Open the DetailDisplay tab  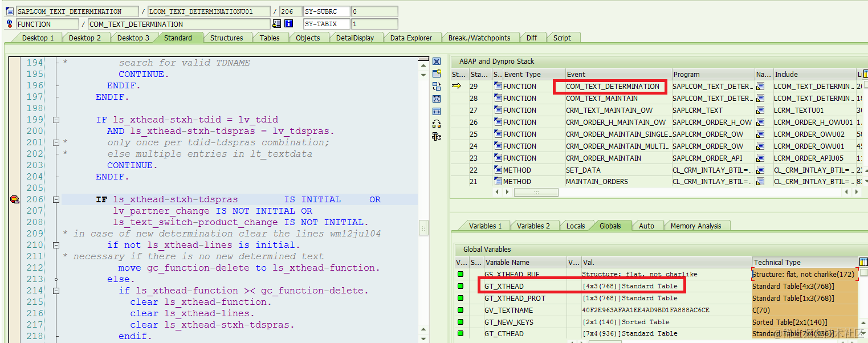pyautogui.click(x=355, y=38)
